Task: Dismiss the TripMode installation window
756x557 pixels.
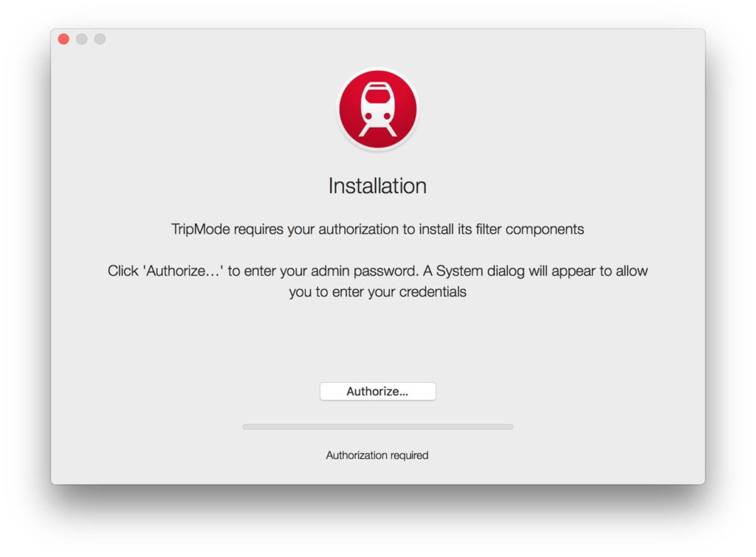Action: tap(63, 39)
